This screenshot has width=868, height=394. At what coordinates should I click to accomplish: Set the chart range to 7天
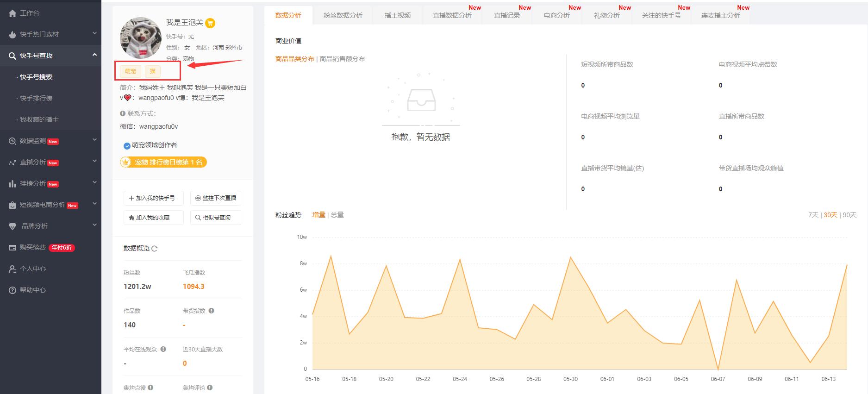[813, 215]
